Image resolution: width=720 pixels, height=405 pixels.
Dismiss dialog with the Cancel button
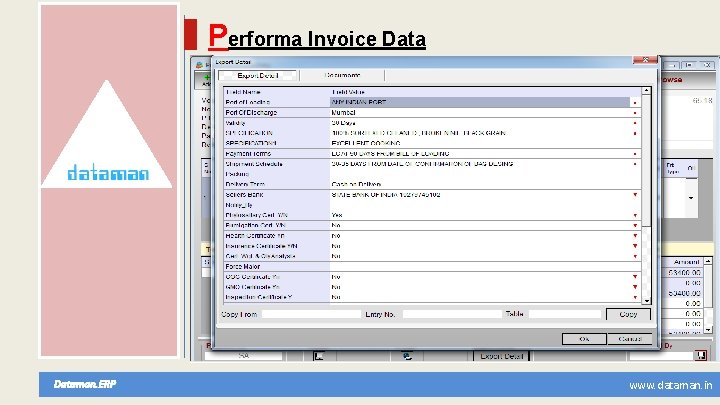pyautogui.click(x=630, y=339)
